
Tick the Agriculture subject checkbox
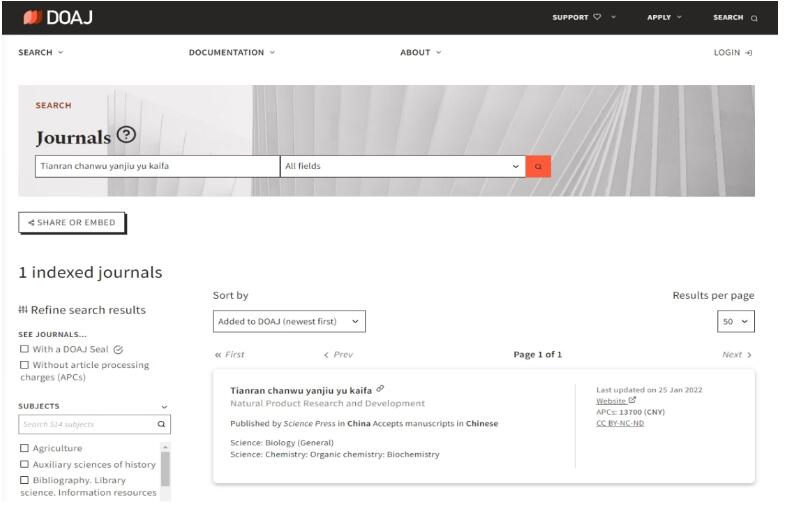(x=25, y=449)
